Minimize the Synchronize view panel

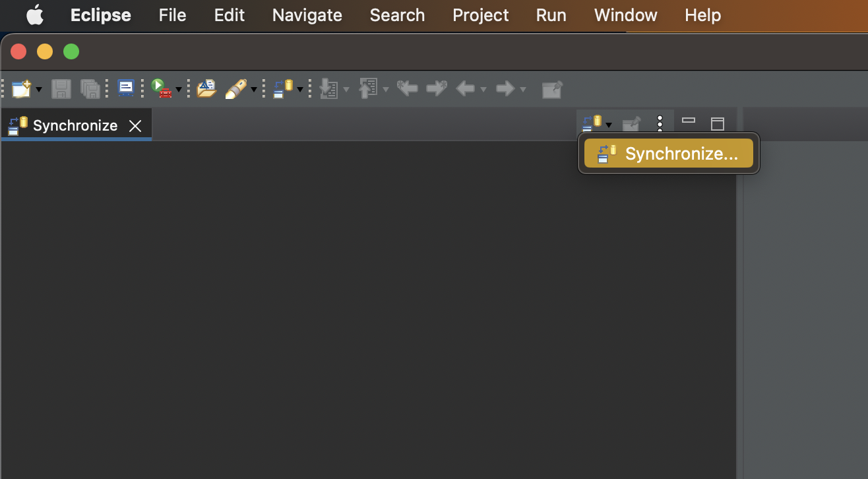coord(689,121)
